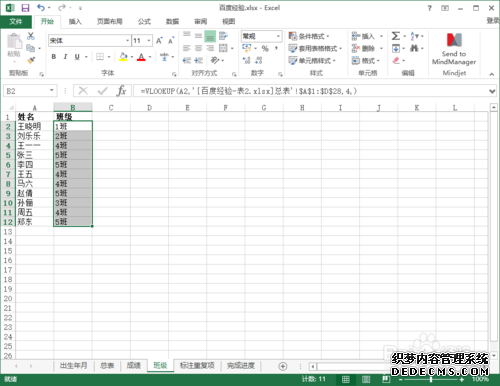
Task: Click the Find and Select binoculars icon
Action: (414, 48)
